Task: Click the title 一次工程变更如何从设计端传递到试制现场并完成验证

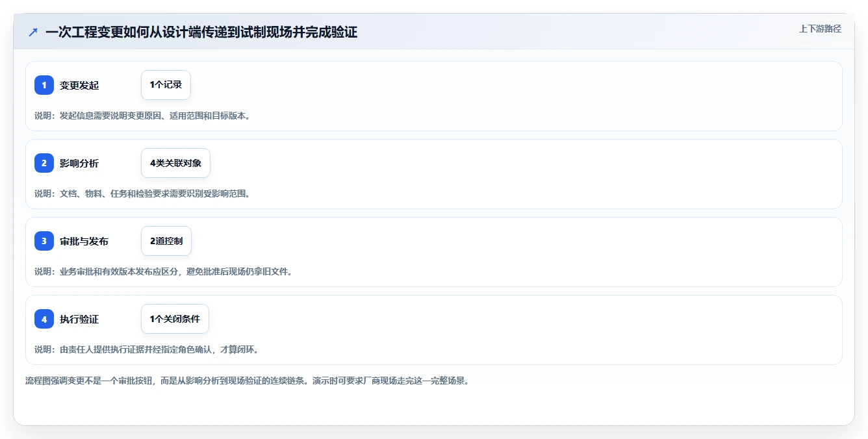Action: click(201, 32)
